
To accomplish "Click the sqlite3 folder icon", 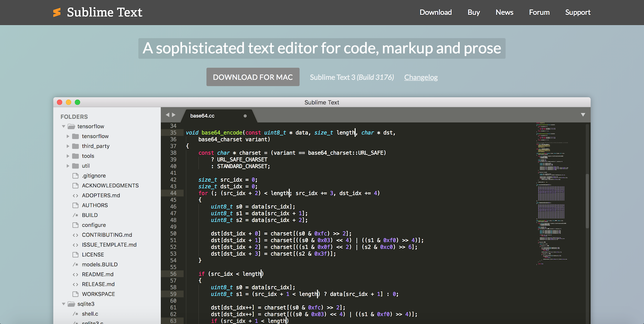I will [x=71, y=304].
